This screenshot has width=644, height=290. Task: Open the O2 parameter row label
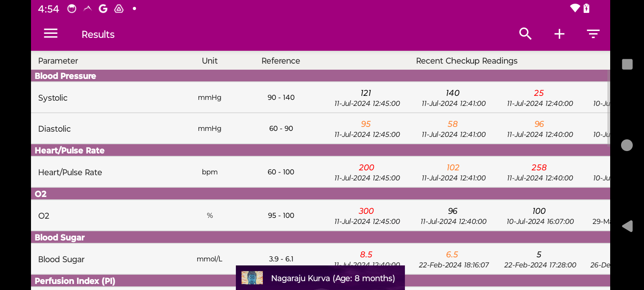coord(43,216)
